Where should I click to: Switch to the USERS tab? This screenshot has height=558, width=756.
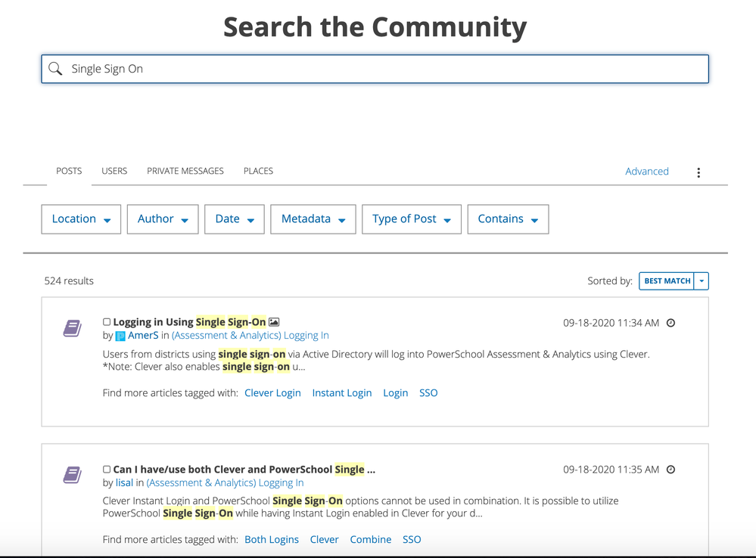pyautogui.click(x=114, y=171)
